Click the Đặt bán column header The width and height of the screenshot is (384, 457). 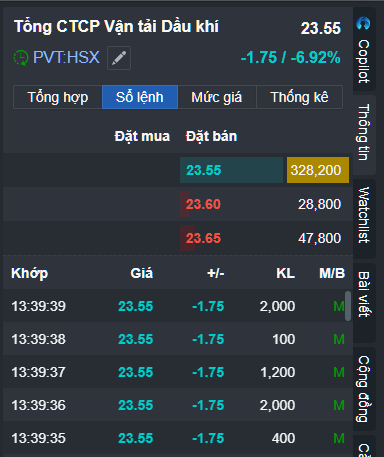pos(211,136)
